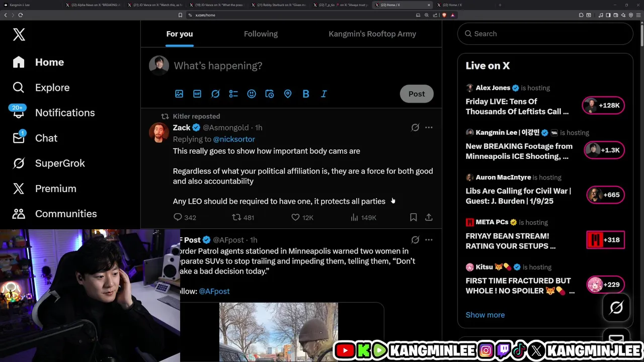Toggle italic text in composer

coord(324,94)
